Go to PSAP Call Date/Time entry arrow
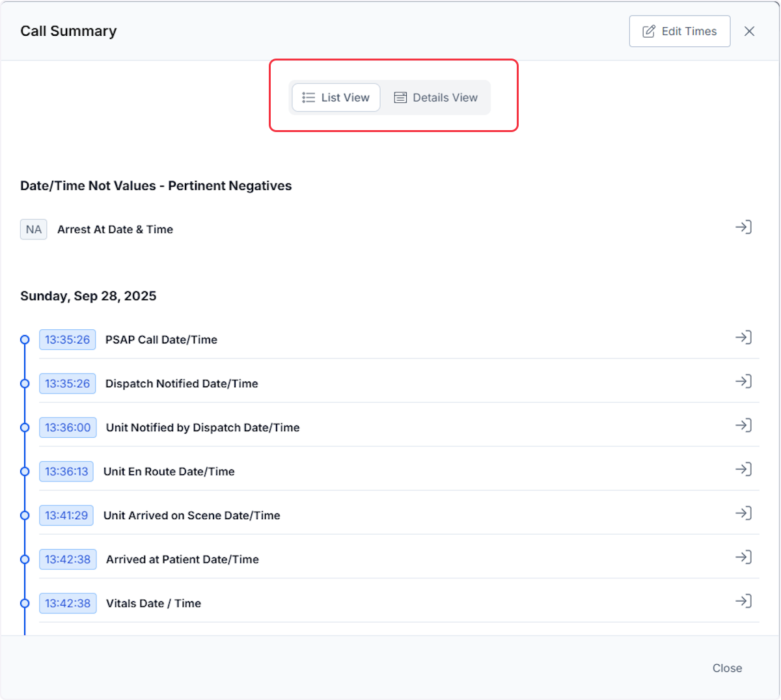Image resolution: width=781 pixels, height=700 pixels. coord(743,337)
